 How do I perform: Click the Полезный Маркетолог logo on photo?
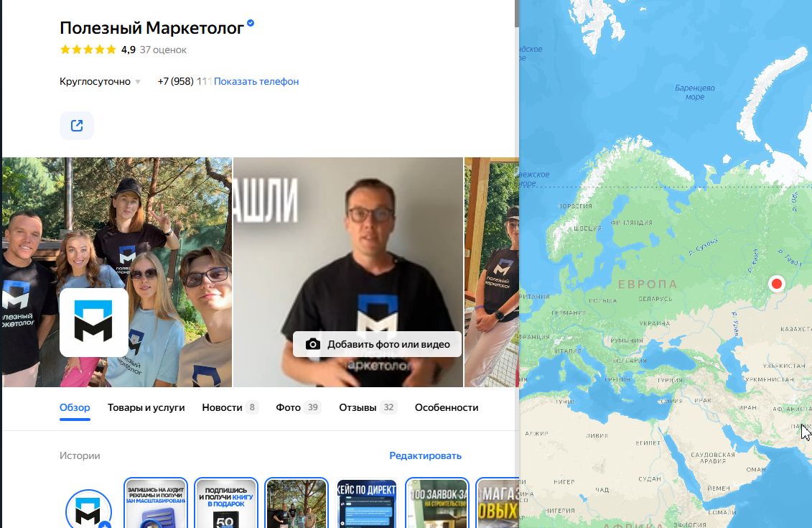94,323
